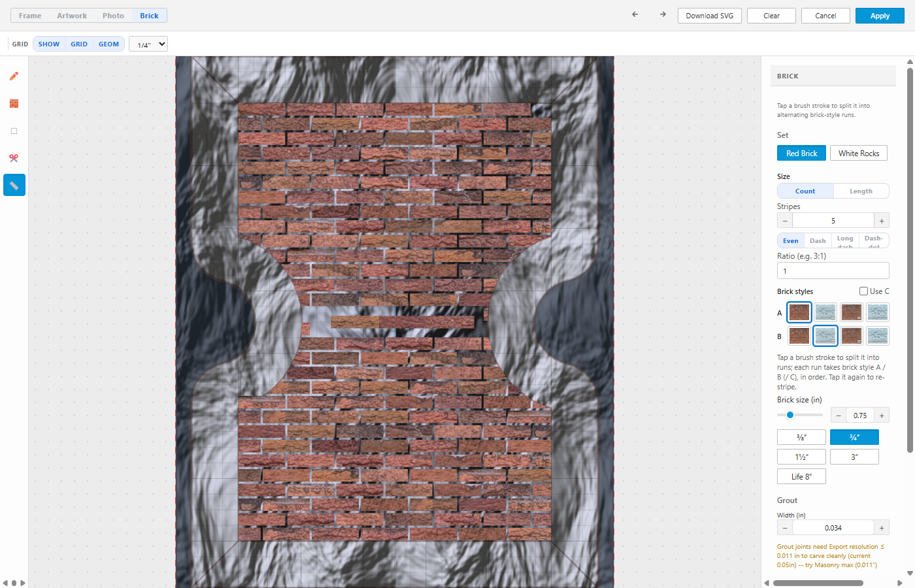Image resolution: width=915 pixels, height=588 pixels.
Task: Toggle GEOM snap option
Action: click(x=109, y=44)
